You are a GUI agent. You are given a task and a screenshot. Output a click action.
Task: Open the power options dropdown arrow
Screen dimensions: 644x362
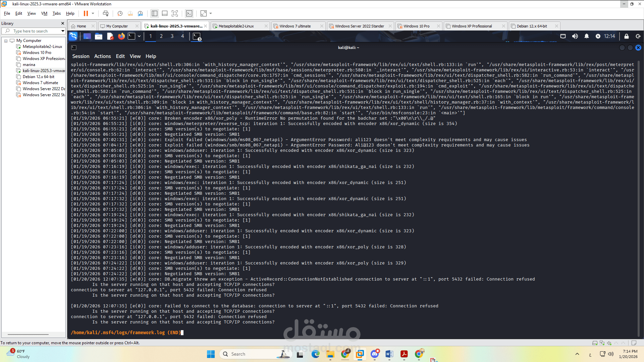pyautogui.click(x=93, y=13)
